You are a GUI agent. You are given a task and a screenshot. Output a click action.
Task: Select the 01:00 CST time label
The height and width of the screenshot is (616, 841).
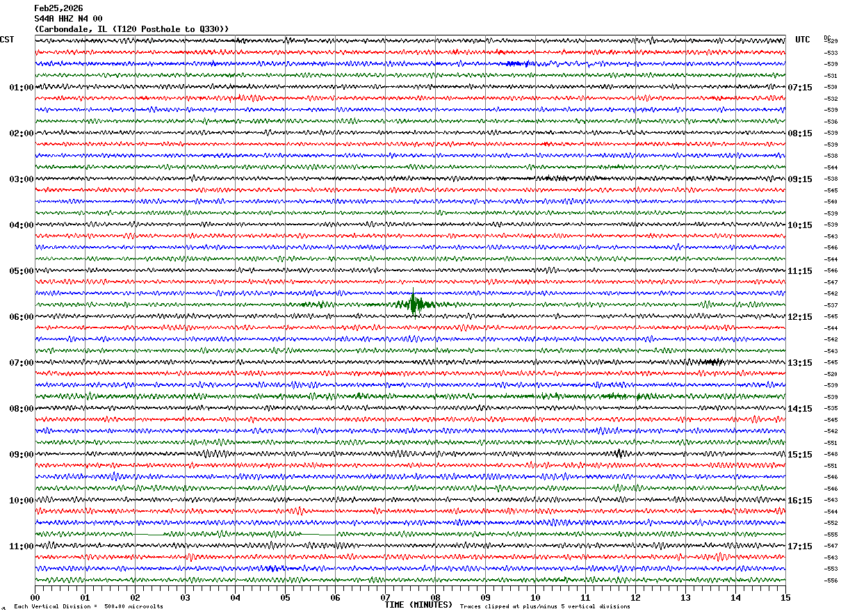point(22,88)
